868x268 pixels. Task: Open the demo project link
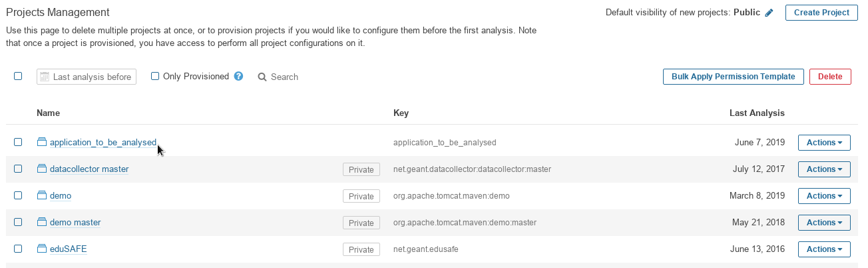[x=61, y=196]
